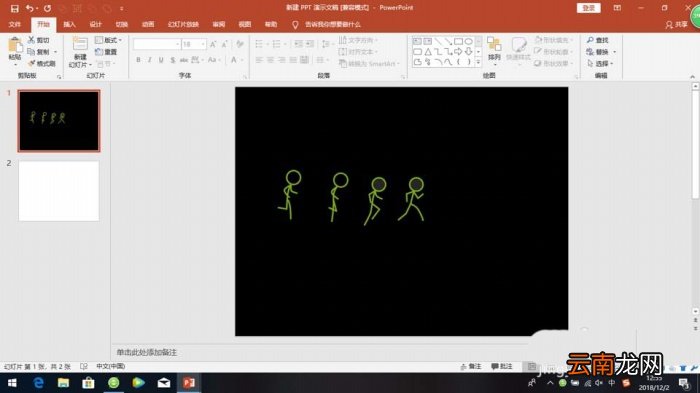
Task: Click the New Slide (新建幻灯片) icon
Action: (80, 45)
